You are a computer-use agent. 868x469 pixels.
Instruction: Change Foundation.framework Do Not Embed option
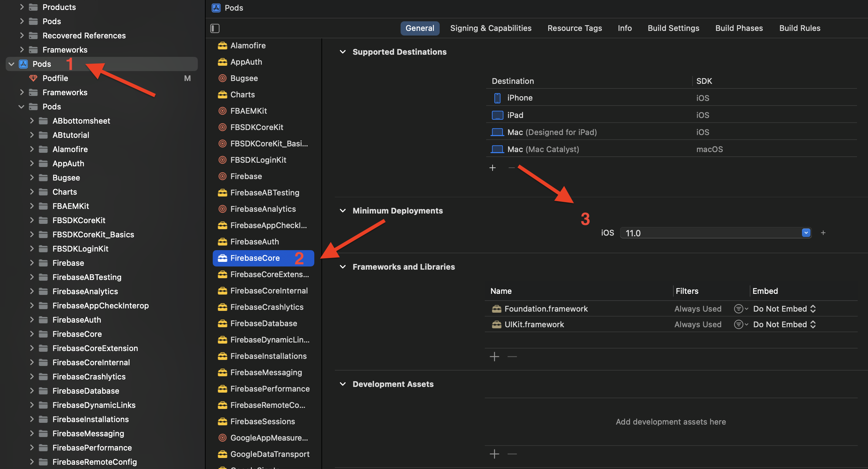click(x=784, y=309)
